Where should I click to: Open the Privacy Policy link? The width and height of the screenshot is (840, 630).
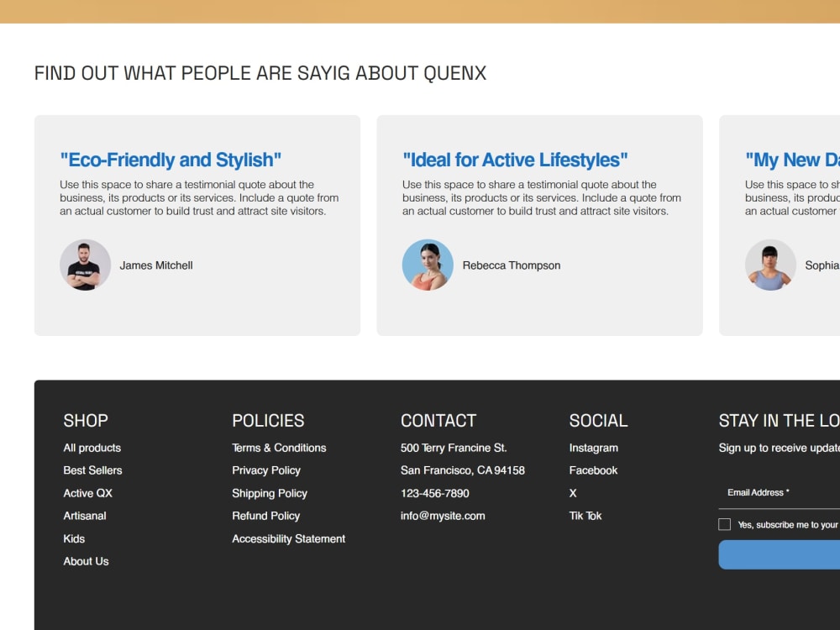pos(266,470)
